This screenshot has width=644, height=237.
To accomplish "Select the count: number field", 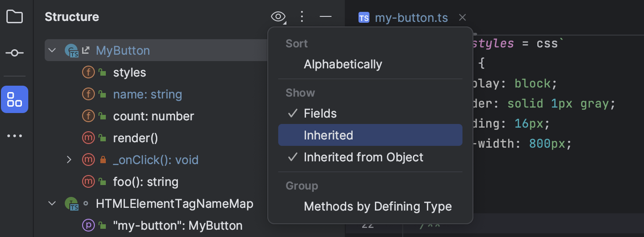I will [153, 116].
